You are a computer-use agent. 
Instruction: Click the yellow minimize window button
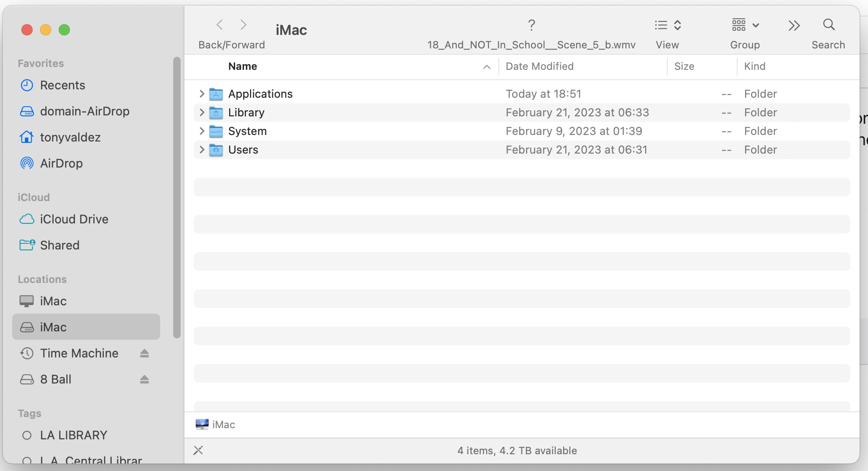click(x=46, y=30)
